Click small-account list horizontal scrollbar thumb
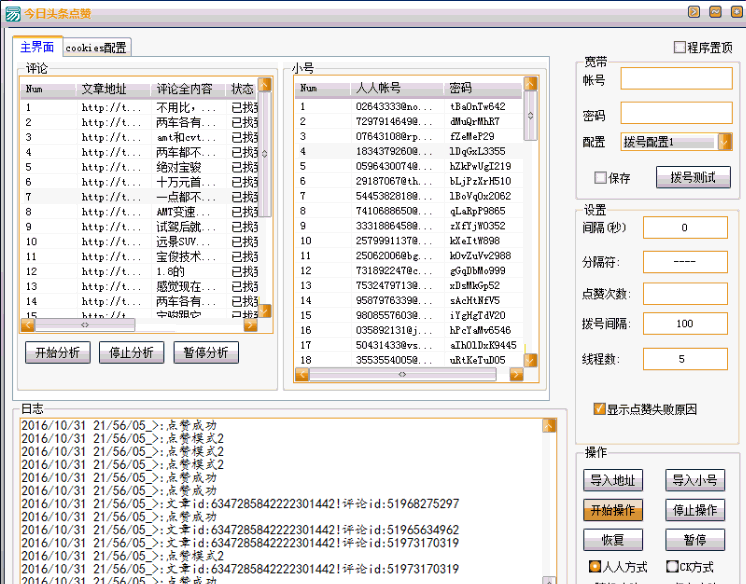Viewport: 746px width, 584px height. click(402, 375)
